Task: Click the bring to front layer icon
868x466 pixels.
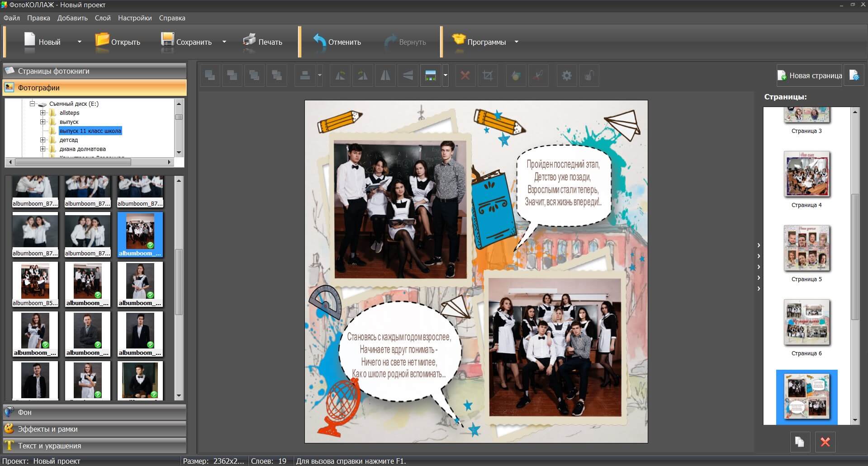Action: point(210,75)
